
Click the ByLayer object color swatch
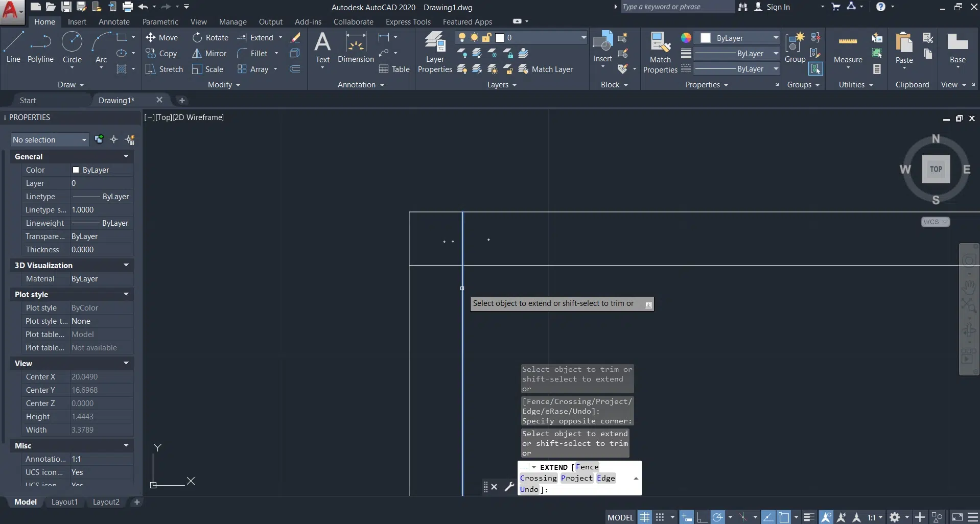point(706,38)
